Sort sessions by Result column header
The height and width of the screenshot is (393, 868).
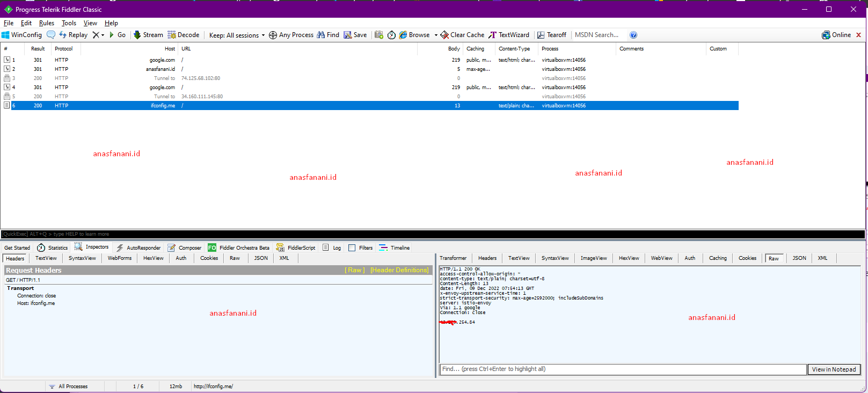(38, 49)
